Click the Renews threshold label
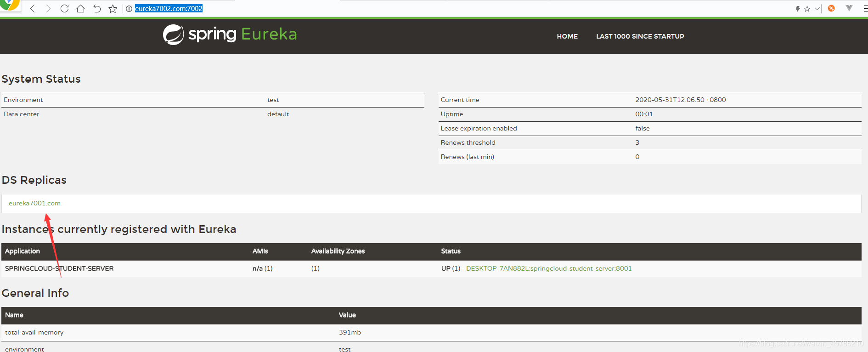Image resolution: width=868 pixels, height=352 pixels. 468,142
